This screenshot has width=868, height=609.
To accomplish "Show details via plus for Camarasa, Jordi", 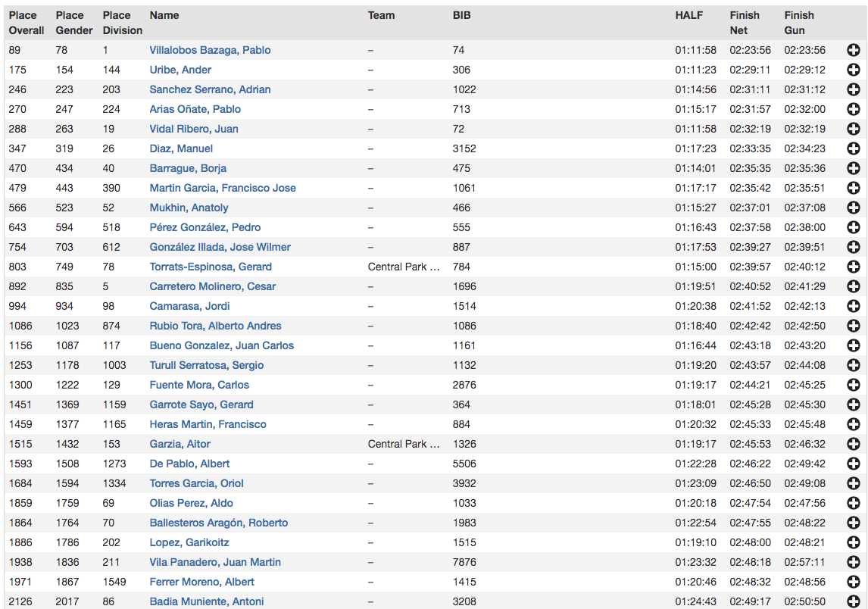I will click(x=853, y=306).
